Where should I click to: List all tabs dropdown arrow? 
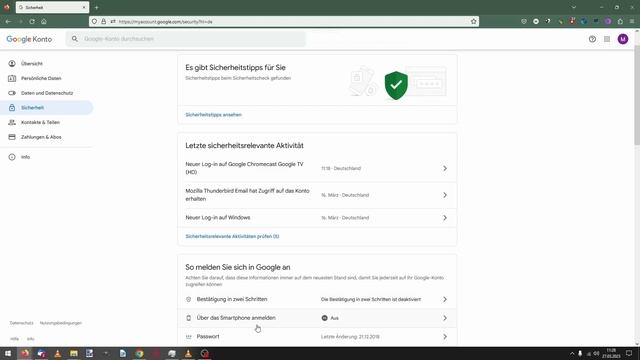point(573,7)
